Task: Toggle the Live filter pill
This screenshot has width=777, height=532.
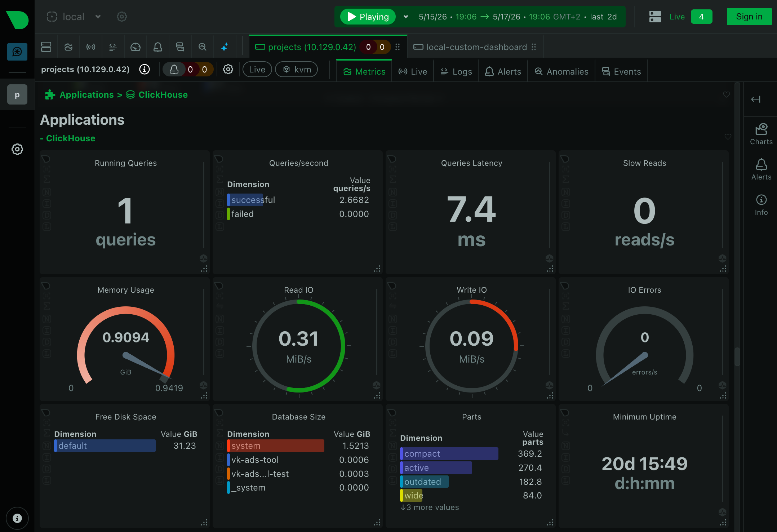Action: coord(257,69)
